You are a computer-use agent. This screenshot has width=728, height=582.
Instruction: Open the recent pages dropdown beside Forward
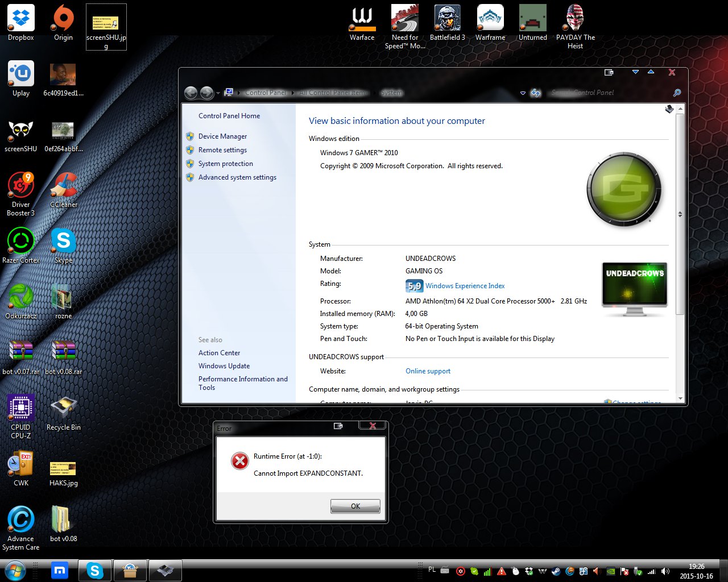[x=218, y=93]
